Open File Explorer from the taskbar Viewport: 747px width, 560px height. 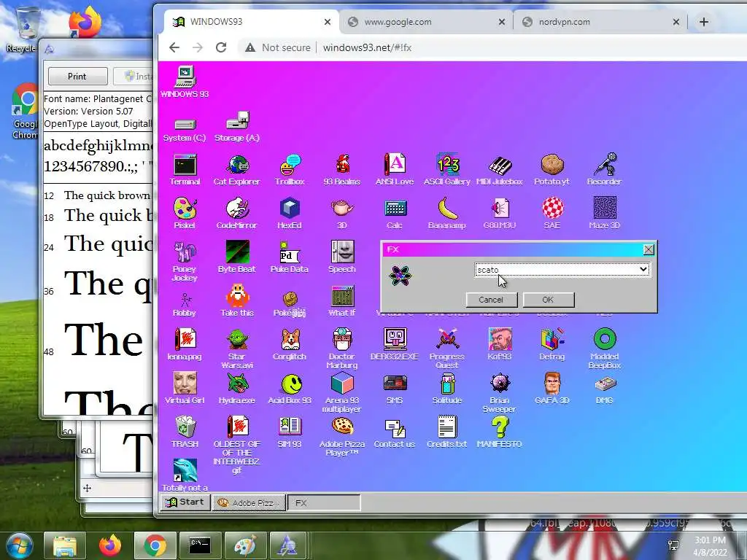pyautogui.click(x=65, y=545)
